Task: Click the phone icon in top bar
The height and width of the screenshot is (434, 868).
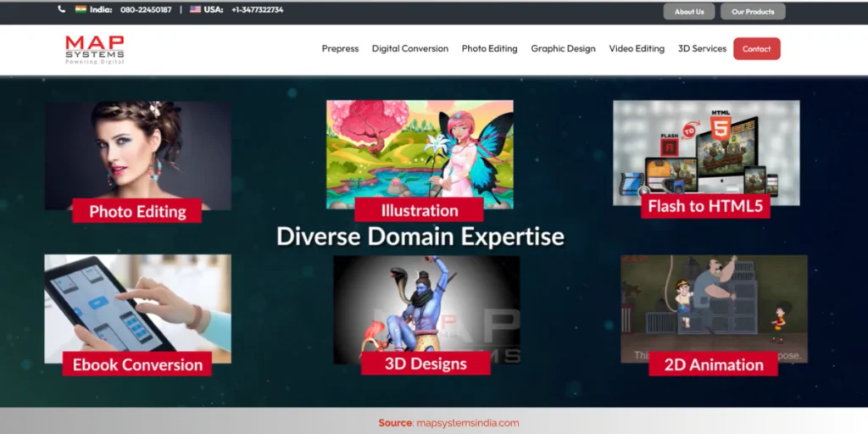Action: [61, 9]
